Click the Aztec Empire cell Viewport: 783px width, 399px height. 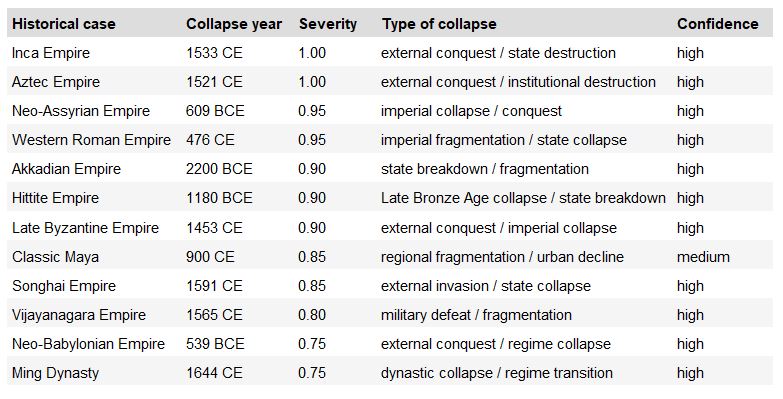tap(56, 82)
